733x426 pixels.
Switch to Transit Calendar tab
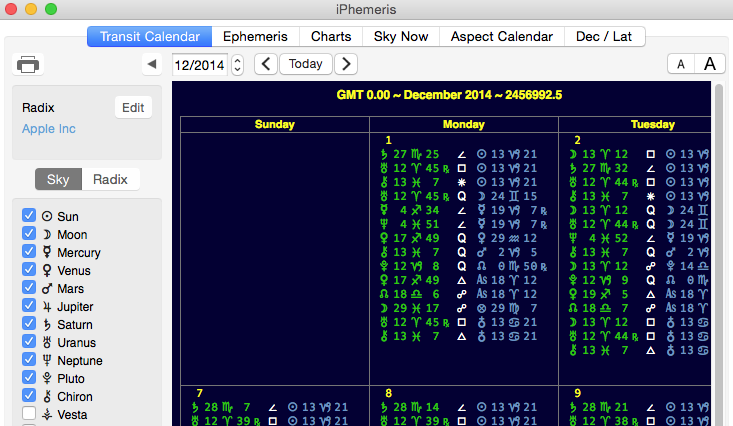pyautogui.click(x=150, y=36)
